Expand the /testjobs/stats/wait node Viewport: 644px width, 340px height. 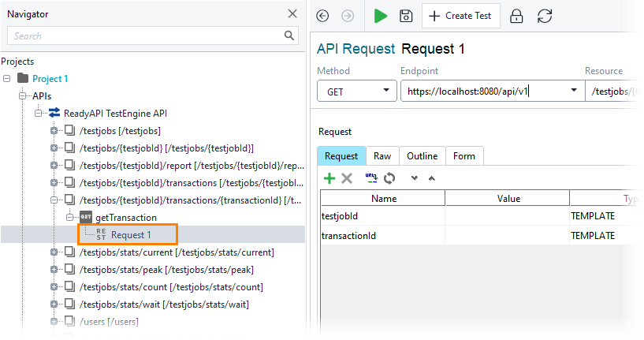tap(54, 304)
